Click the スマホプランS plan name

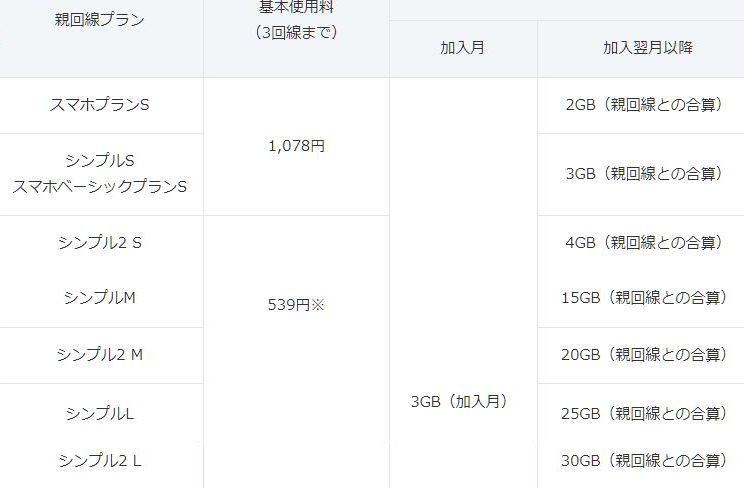pyautogui.click(x=99, y=104)
